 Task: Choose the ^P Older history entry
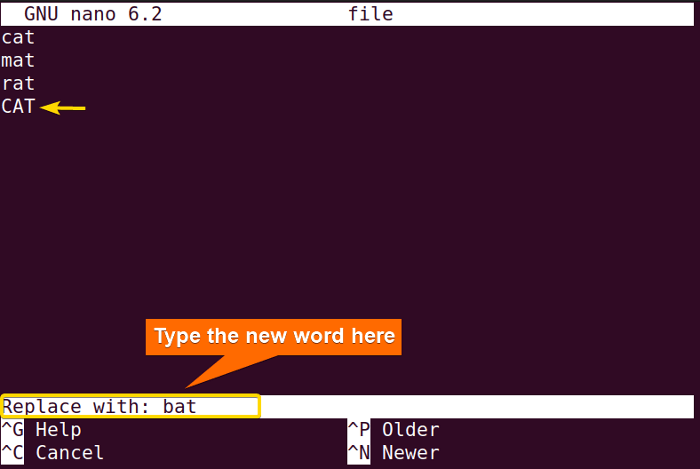pyautogui.click(x=393, y=430)
